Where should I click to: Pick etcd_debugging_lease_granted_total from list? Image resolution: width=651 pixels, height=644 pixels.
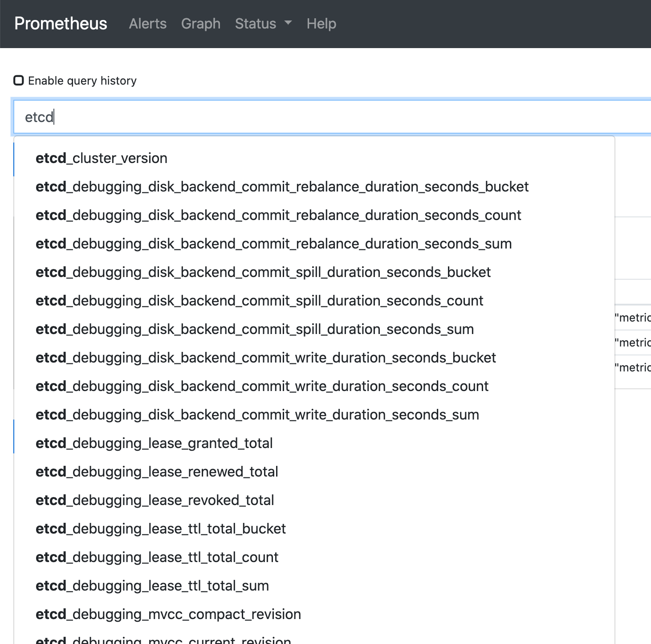pyautogui.click(x=154, y=443)
